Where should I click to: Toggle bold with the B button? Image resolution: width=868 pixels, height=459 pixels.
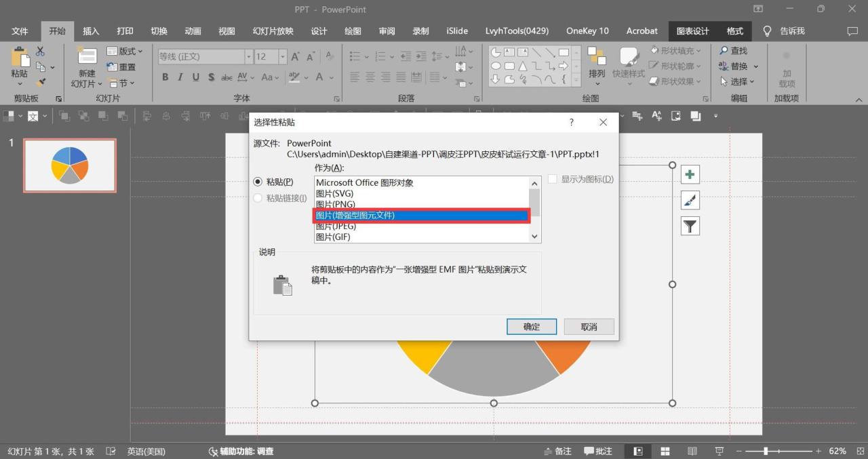coord(165,77)
